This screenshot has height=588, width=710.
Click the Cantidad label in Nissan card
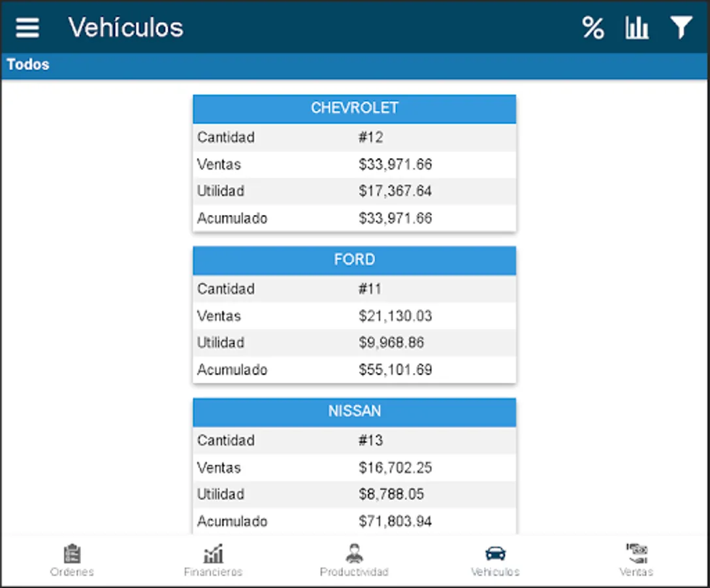pyautogui.click(x=225, y=440)
